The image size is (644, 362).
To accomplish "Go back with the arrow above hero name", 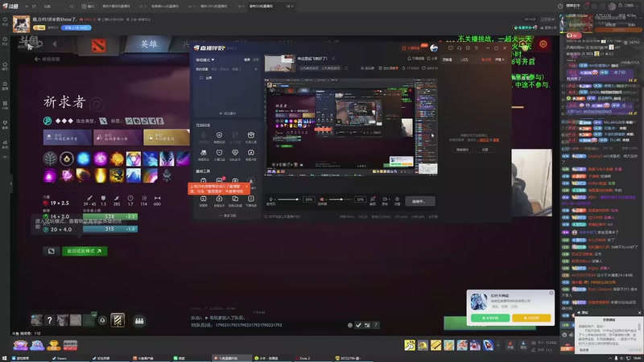I will tap(37, 59).
